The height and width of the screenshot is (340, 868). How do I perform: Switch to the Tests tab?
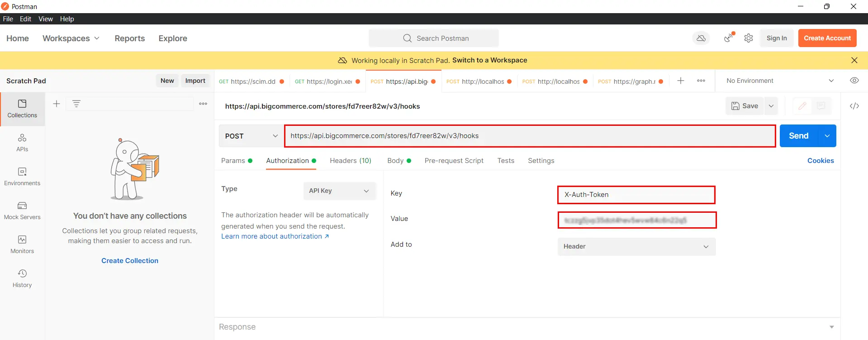(x=506, y=161)
